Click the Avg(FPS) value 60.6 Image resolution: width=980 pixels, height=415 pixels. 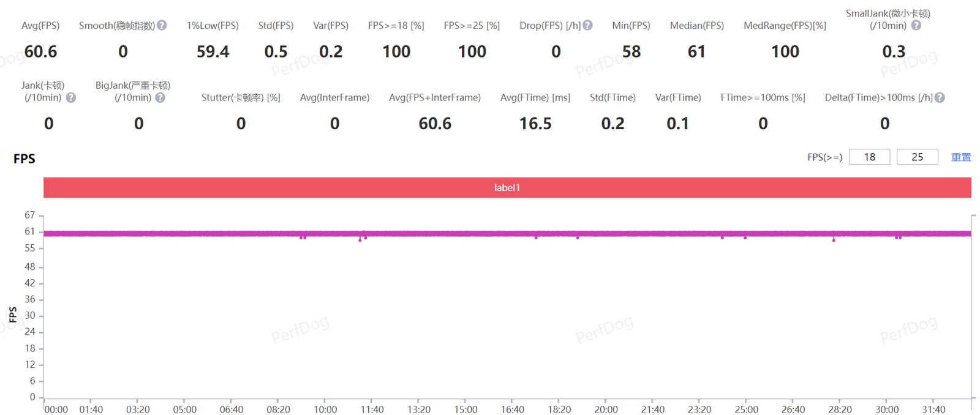point(40,52)
